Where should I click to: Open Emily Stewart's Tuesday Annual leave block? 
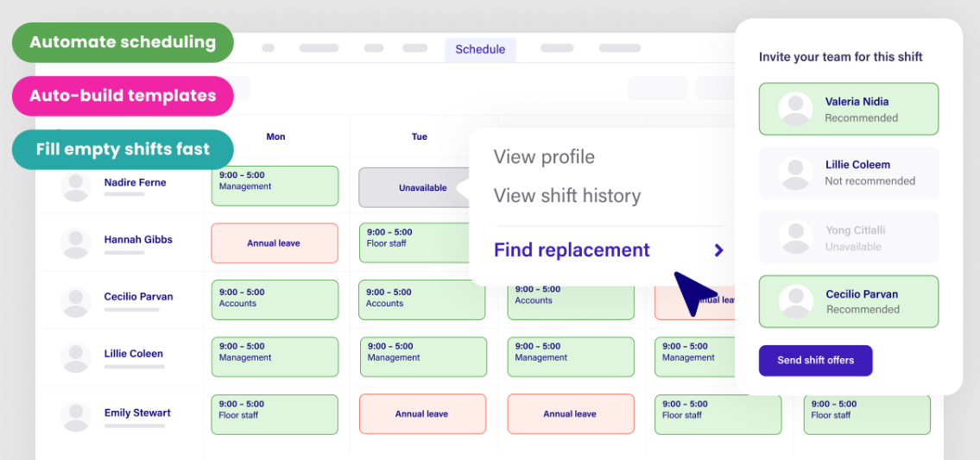tap(422, 413)
